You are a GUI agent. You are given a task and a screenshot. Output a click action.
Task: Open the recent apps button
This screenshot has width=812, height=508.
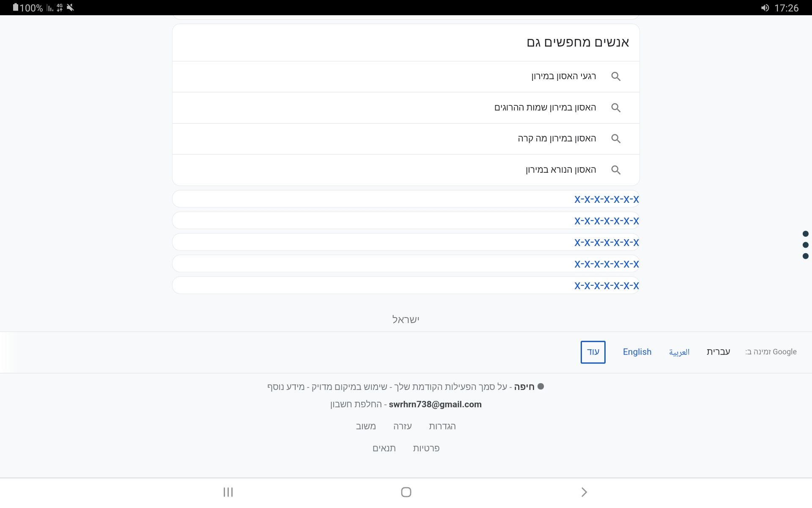pyautogui.click(x=228, y=492)
